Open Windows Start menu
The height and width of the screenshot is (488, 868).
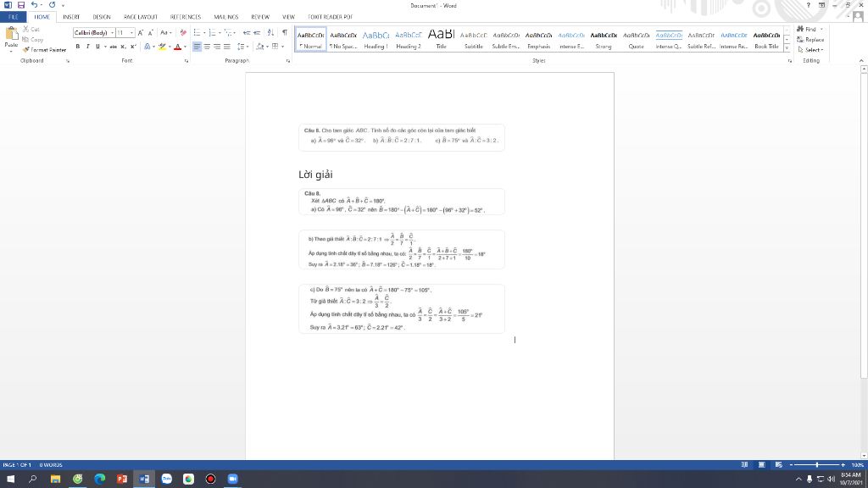(x=10, y=479)
